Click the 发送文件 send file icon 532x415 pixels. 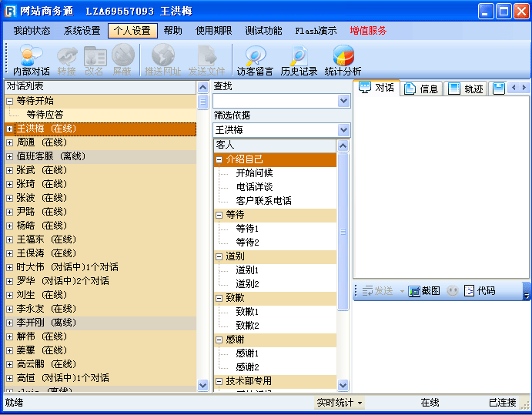(206, 60)
